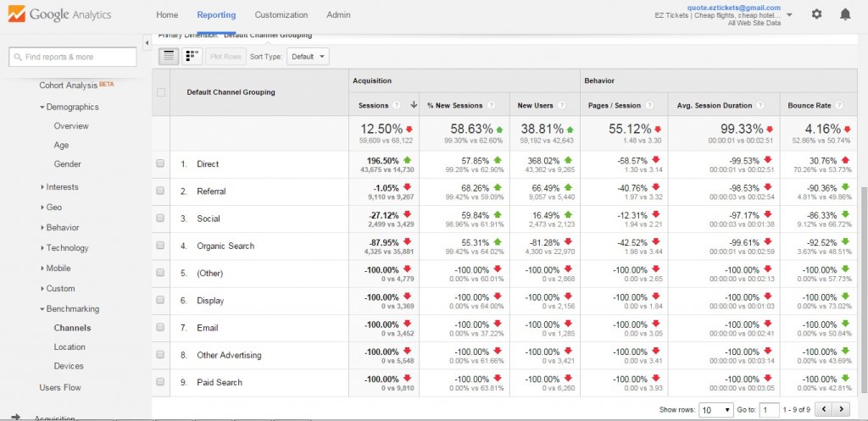The image size is (868, 421).
Task: Open the notifications bell
Action: click(x=845, y=14)
